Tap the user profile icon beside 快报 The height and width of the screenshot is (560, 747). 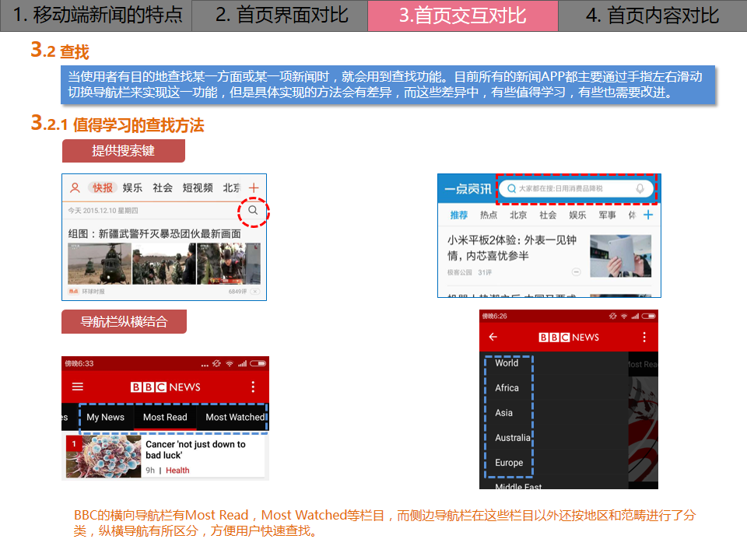(x=75, y=187)
